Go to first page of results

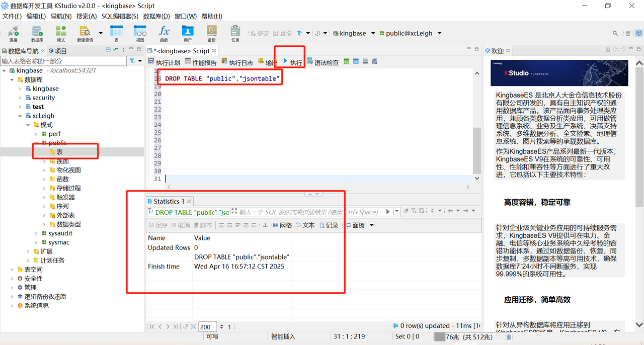(152, 327)
